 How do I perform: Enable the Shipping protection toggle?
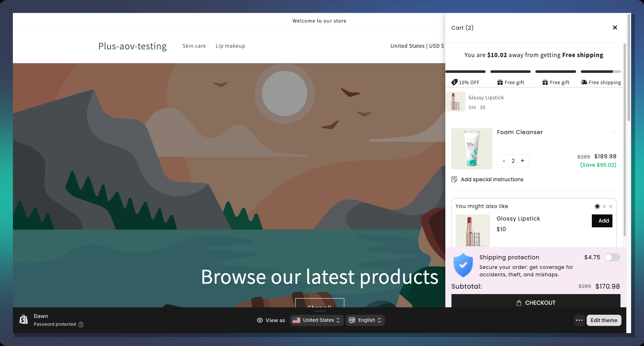click(x=612, y=257)
